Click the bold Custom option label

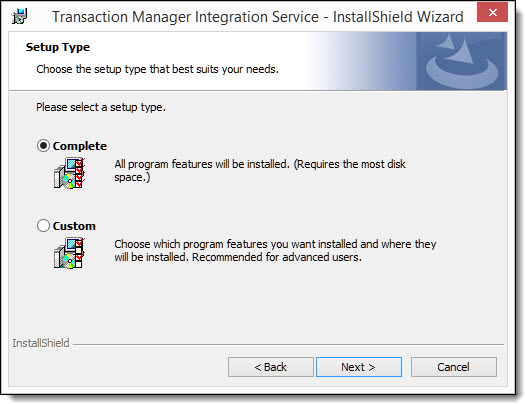[x=74, y=226]
